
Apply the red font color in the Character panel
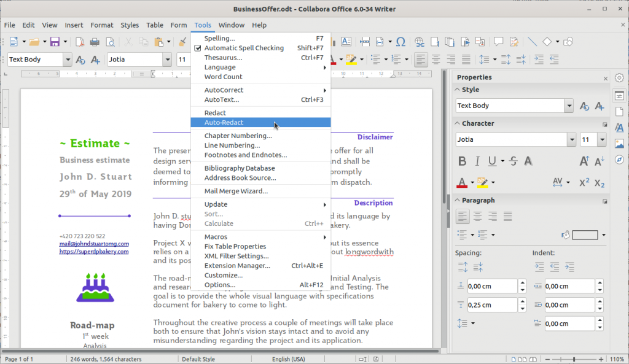point(462,183)
